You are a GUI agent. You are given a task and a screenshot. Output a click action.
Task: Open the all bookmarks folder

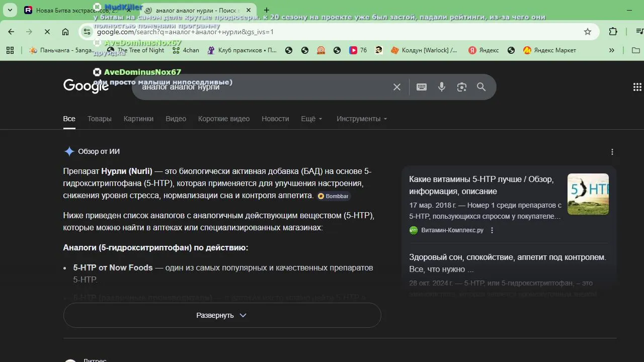(635, 50)
